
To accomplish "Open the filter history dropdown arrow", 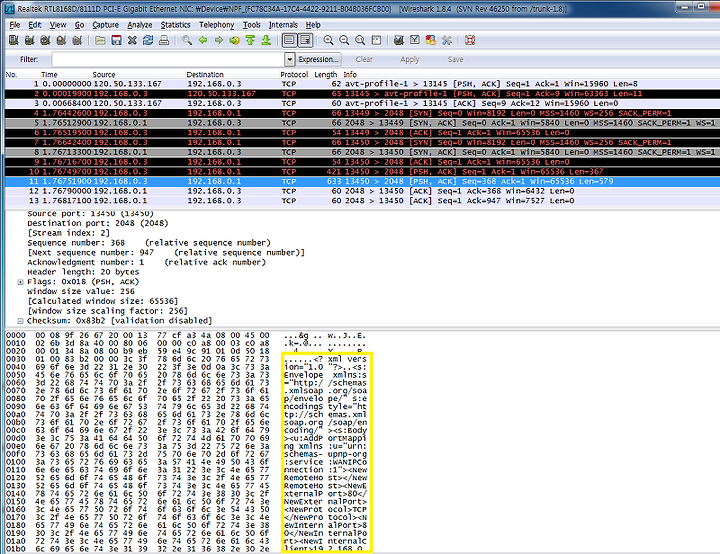I will pyautogui.click(x=289, y=59).
